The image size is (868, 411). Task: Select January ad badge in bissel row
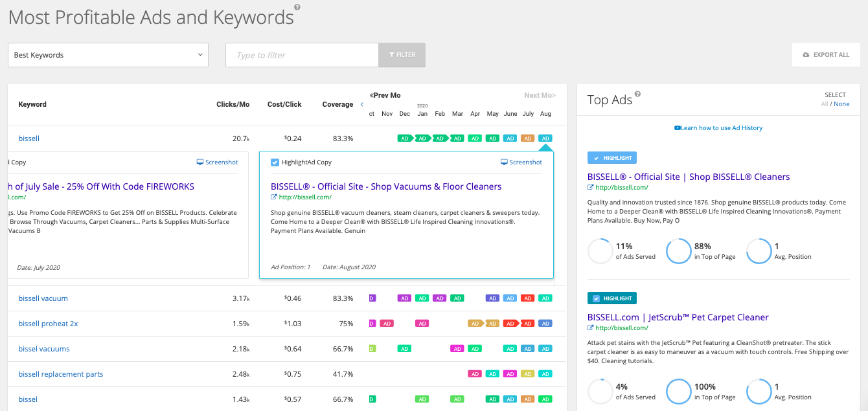[422, 399]
